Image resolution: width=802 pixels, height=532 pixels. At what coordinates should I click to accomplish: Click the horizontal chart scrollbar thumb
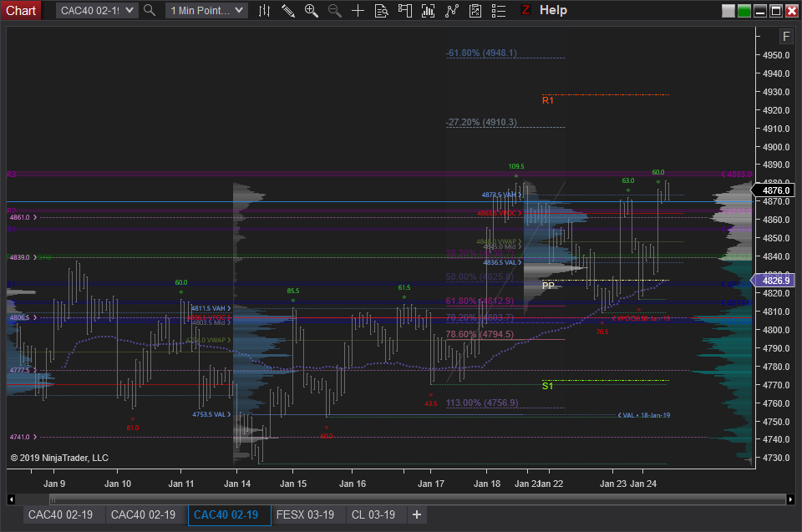click(x=418, y=499)
